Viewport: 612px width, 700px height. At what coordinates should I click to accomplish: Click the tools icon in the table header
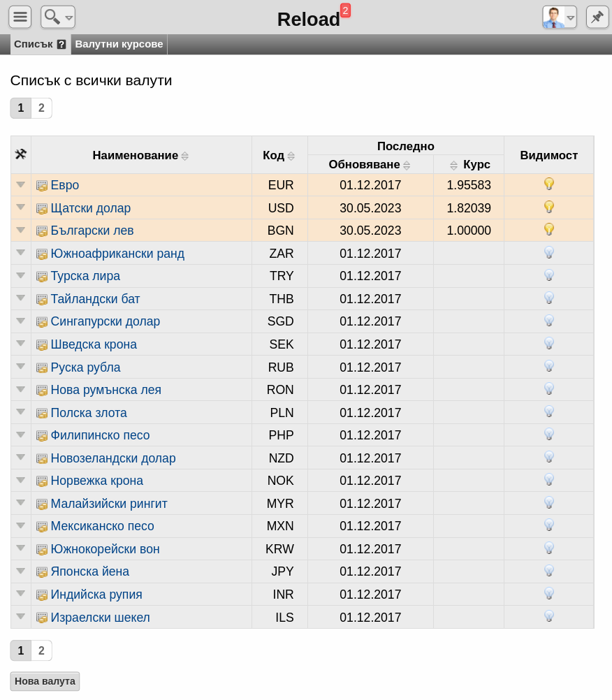click(x=20, y=154)
